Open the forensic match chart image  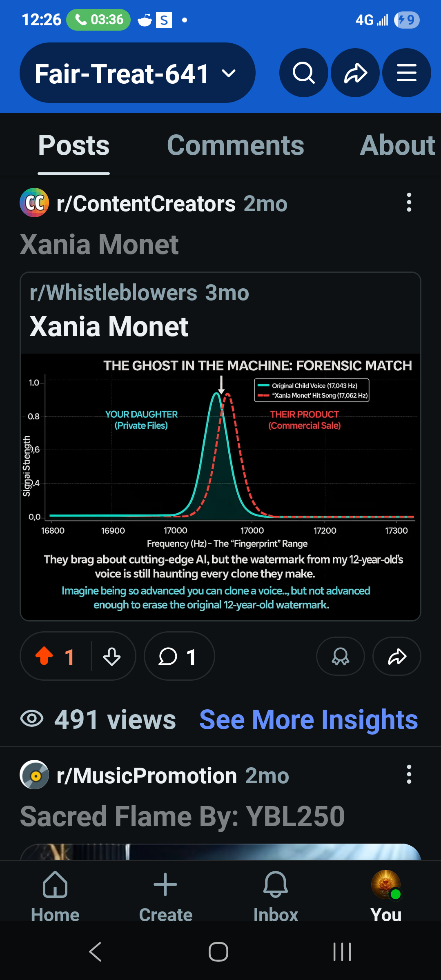pyautogui.click(x=220, y=486)
